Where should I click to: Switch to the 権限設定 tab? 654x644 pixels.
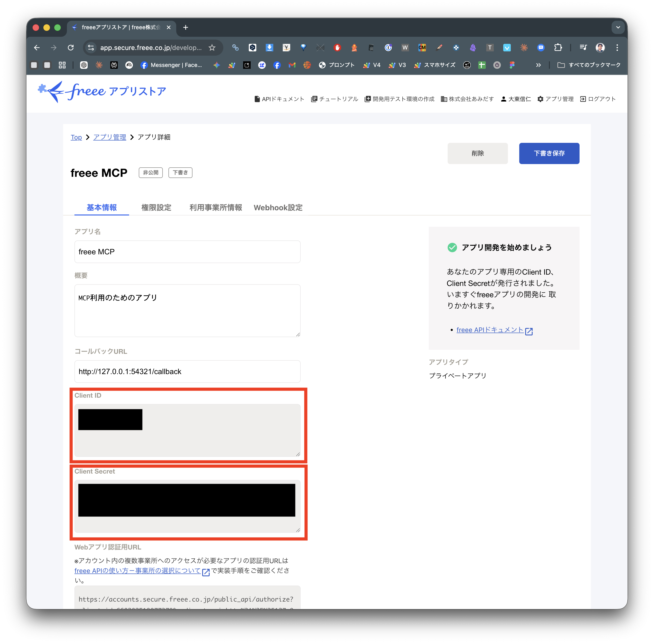[156, 208]
